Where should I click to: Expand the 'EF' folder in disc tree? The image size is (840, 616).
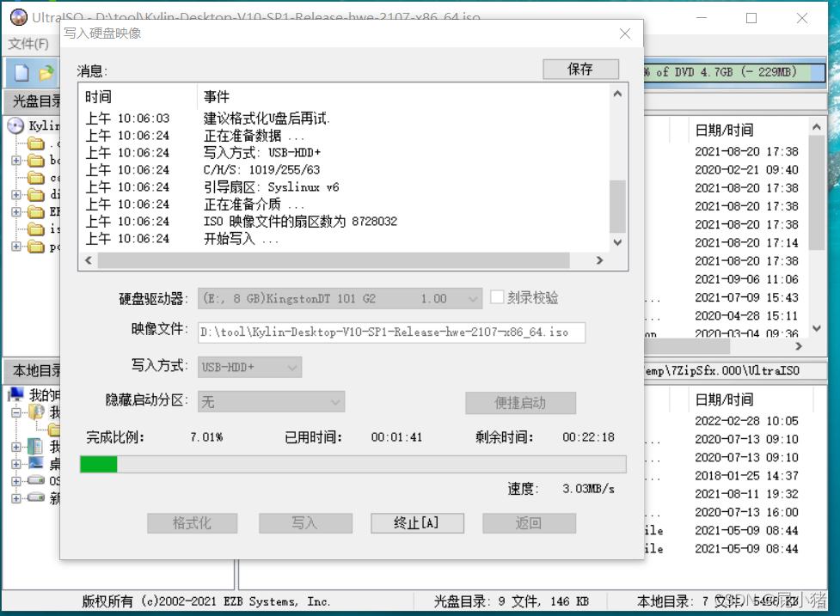[x=16, y=211]
